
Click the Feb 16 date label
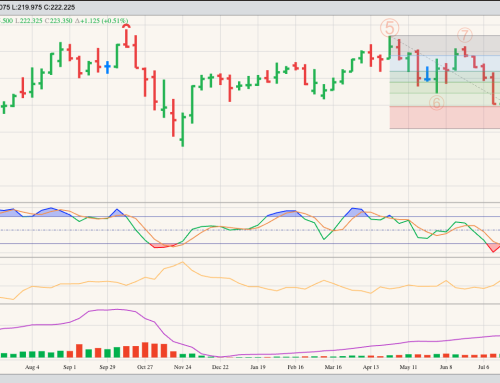[296, 367]
